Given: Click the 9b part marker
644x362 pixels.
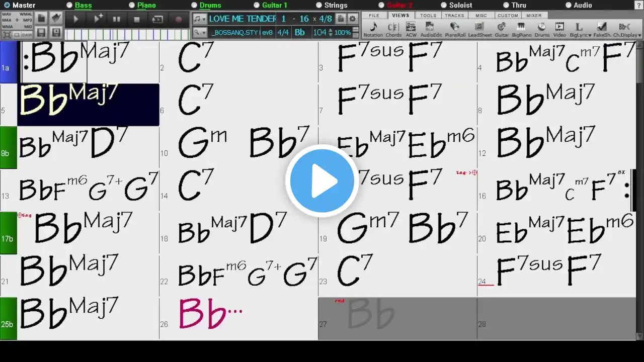Looking at the screenshot, I should point(9,148).
